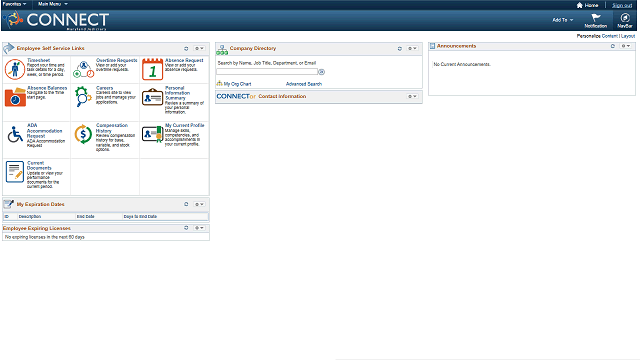Click the My Org Chart icon

220,83
